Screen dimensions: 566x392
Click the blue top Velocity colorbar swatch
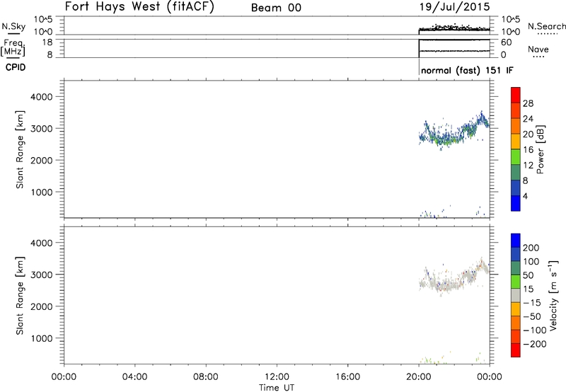(x=516, y=241)
